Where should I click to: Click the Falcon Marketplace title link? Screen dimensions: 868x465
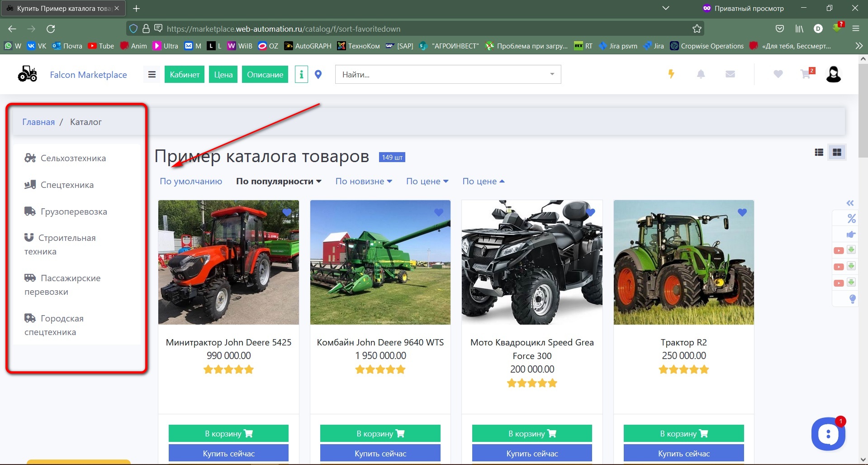(88, 75)
